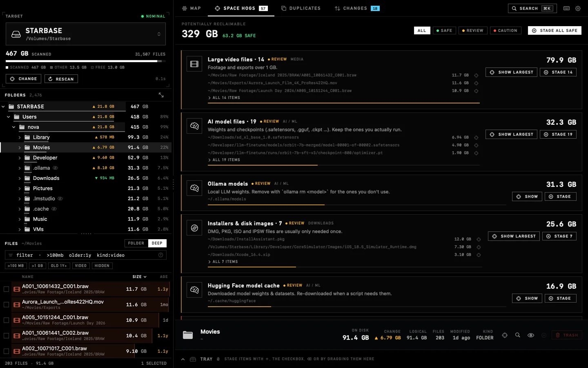Screen dimensions: 588x368
Task: Open the settings gear icon
Action: (x=578, y=8)
